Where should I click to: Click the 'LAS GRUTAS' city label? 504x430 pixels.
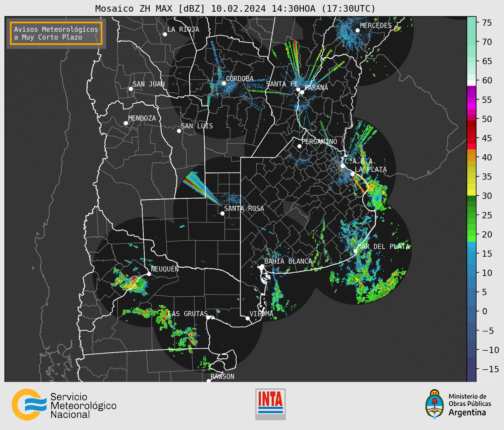coord(188,314)
